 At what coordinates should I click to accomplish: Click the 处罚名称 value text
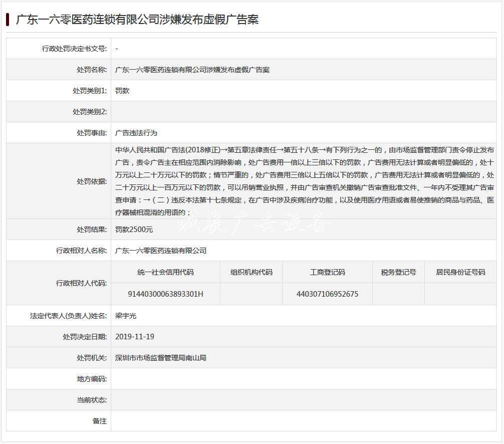pyautogui.click(x=192, y=70)
